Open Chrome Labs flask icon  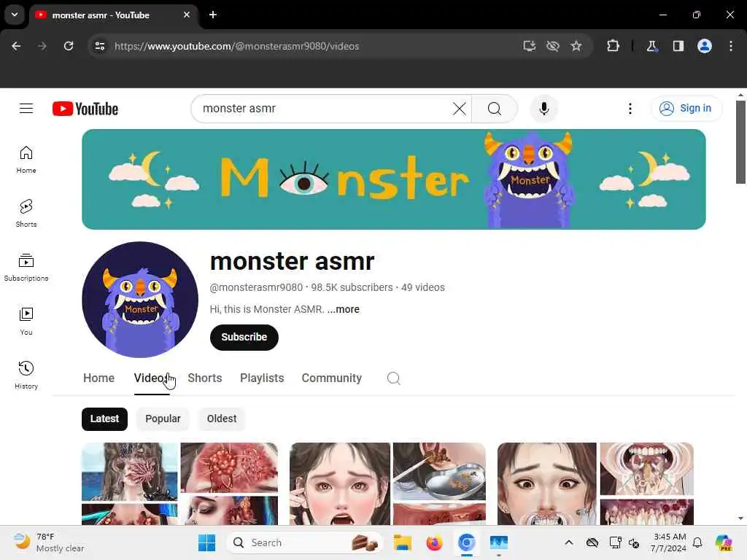(651, 46)
